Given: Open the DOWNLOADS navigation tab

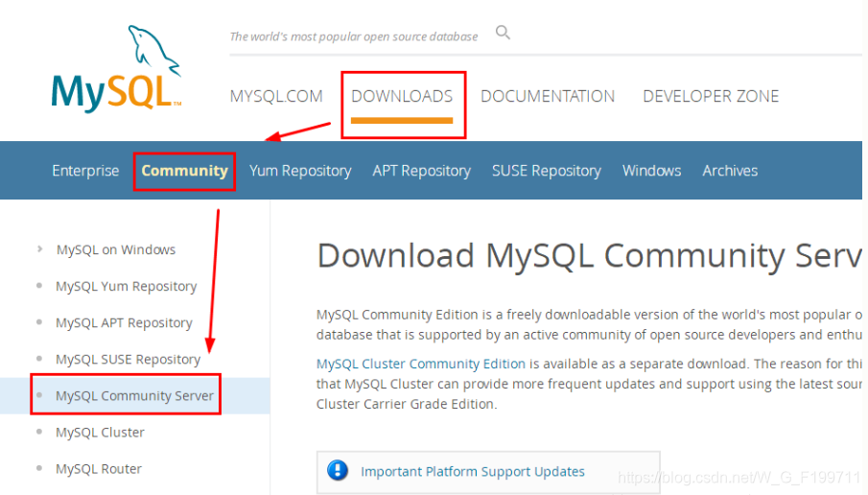Looking at the screenshot, I should click(x=402, y=96).
